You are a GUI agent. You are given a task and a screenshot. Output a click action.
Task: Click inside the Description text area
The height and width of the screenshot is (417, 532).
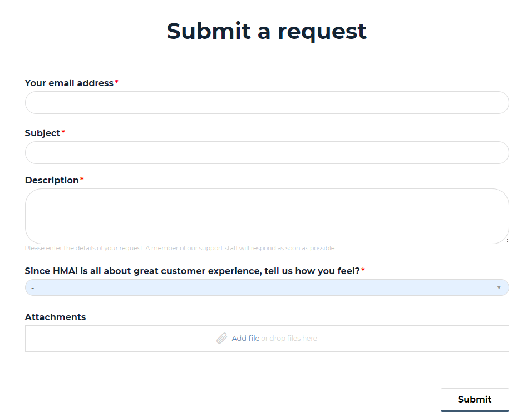(x=267, y=216)
